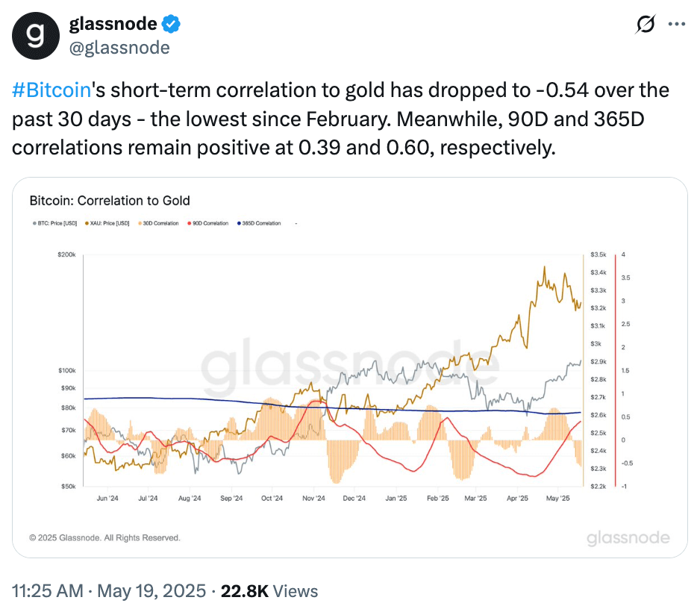
Task: Open the three-dot more options menu
Action: coord(676,25)
